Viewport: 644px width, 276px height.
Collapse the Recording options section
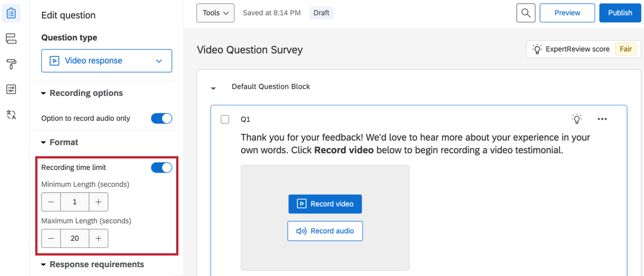click(44, 93)
